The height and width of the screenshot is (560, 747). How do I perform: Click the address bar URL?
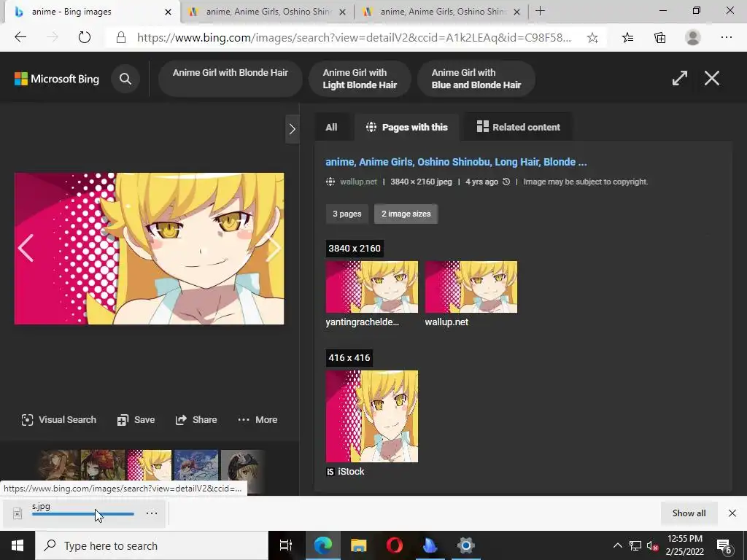354,38
